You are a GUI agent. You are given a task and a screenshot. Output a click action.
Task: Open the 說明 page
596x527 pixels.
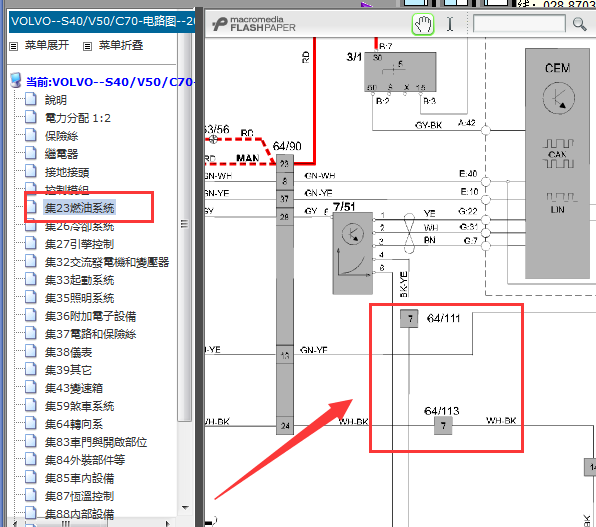click(x=55, y=100)
